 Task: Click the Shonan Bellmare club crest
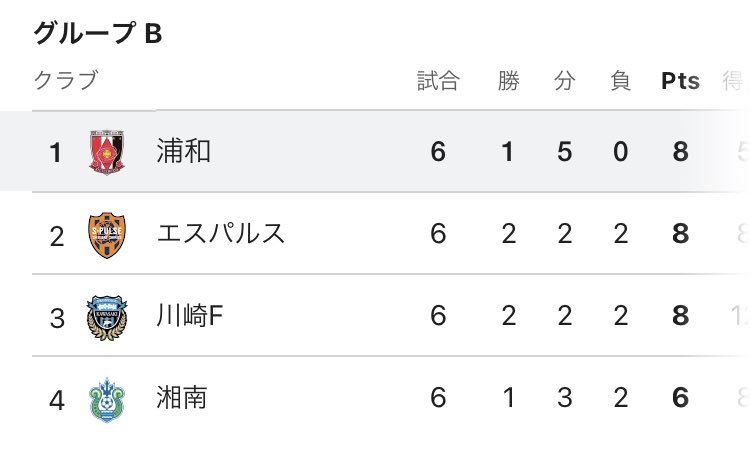click(x=107, y=400)
